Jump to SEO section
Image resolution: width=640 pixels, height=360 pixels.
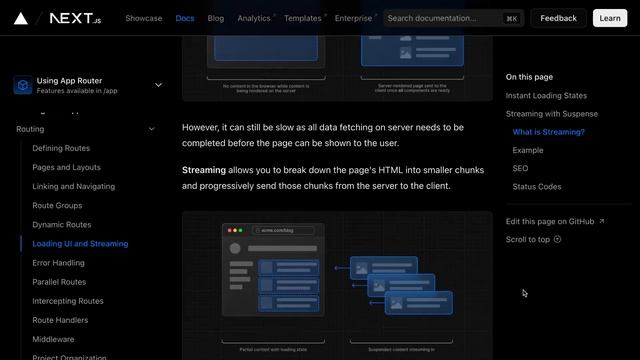tap(520, 168)
